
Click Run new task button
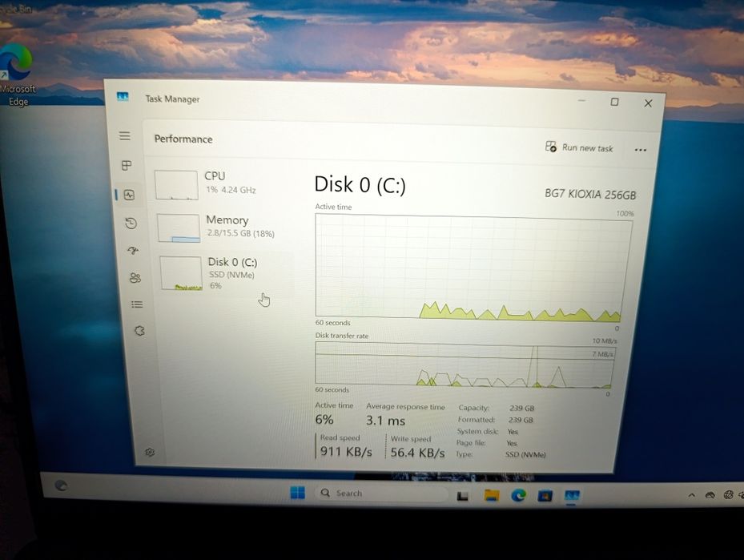point(579,147)
